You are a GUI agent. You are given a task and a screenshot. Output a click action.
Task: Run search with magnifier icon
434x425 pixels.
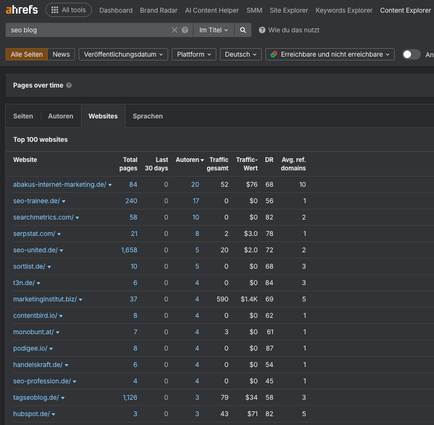[243, 30]
